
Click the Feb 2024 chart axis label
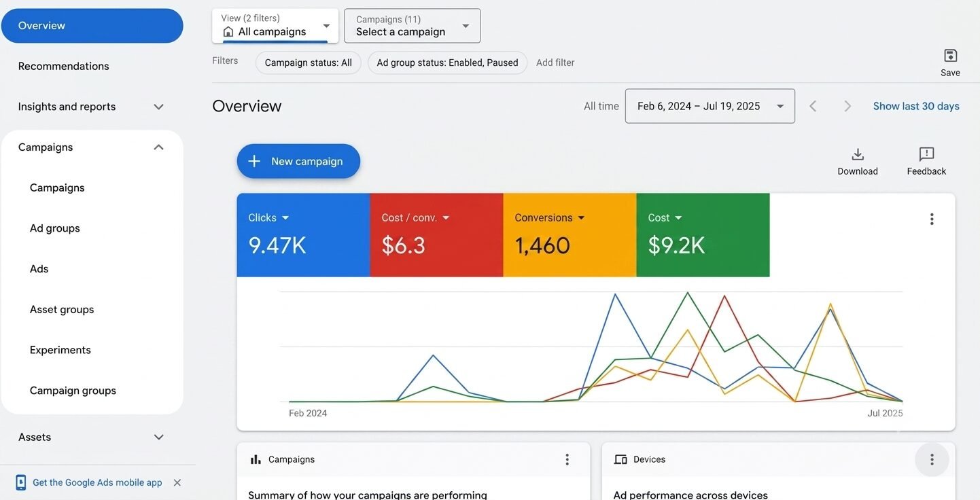coord(308,413)
